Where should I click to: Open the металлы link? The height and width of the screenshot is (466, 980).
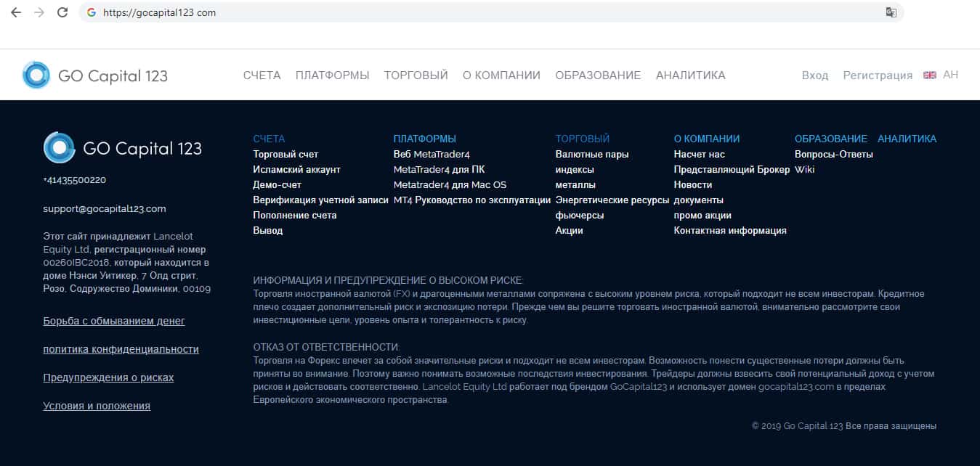pos(575,184)
